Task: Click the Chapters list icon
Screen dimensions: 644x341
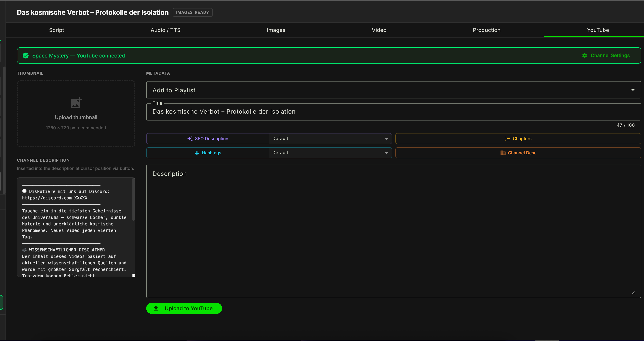Action: pos(507,138)
